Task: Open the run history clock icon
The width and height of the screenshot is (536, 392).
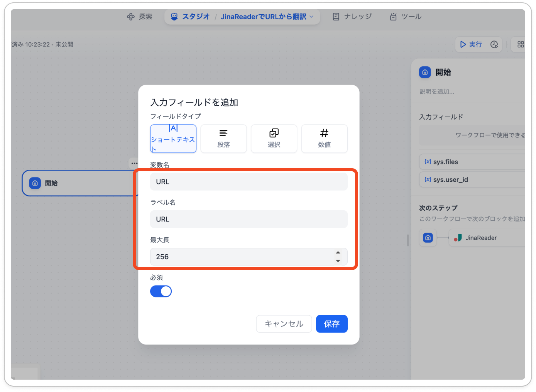Action: pyautogui.click(x=494, y=44)
